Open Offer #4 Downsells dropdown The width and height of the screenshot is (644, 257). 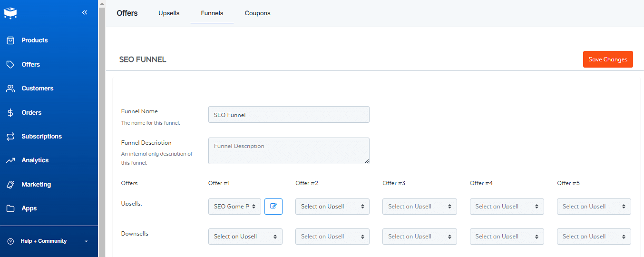point(507,237)
